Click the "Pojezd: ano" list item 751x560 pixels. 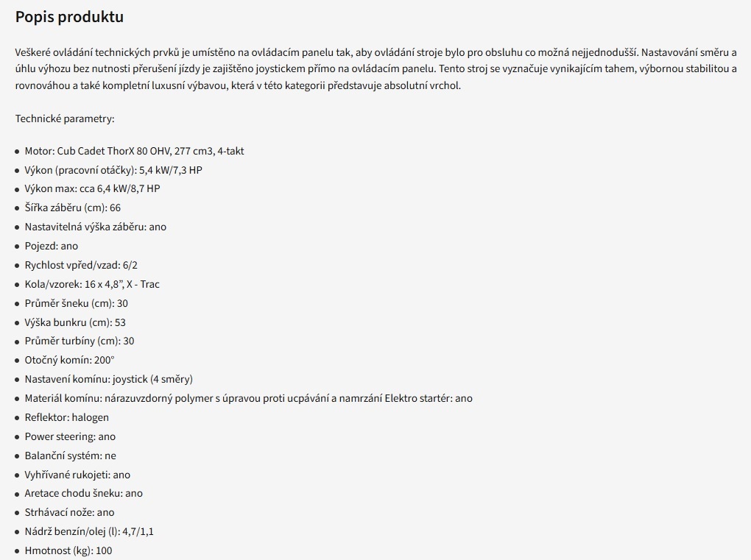click(51, 246)
